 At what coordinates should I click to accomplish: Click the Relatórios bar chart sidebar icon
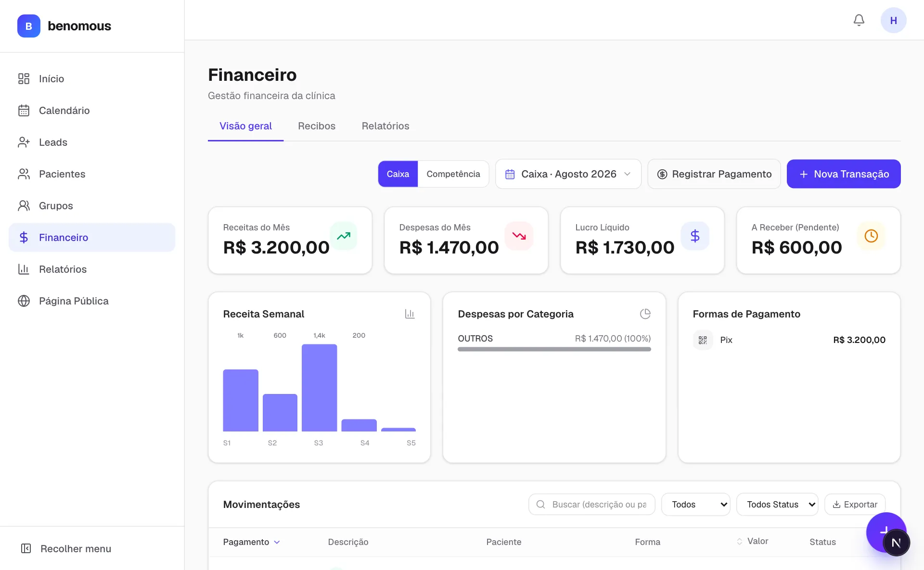pyautogui.click(x=24, y=269)
